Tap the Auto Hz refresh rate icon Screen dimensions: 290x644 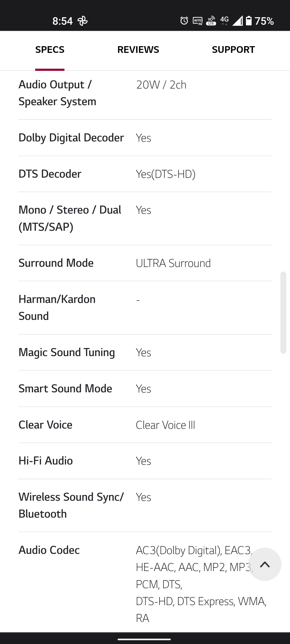pyautogui.click(x=198, y=21)
